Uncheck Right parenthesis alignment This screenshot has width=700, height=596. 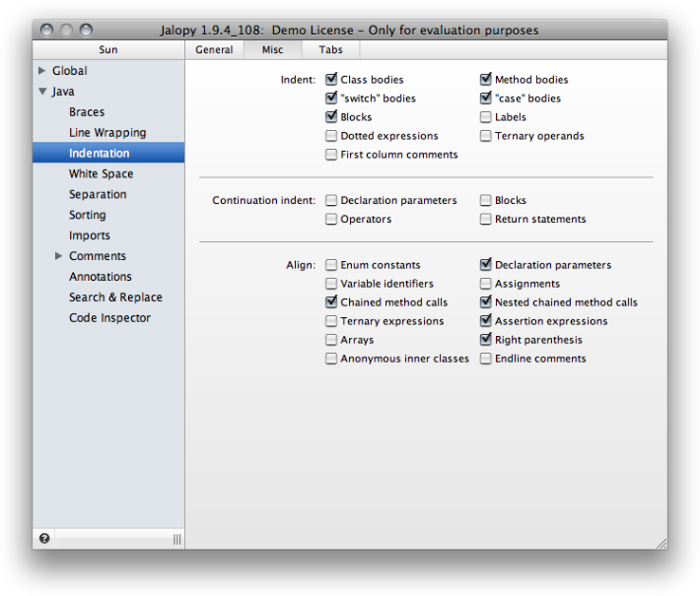[486, 340]
